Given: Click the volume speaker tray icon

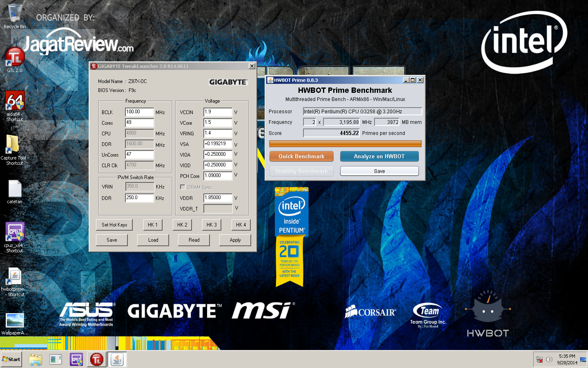Looking at the screenshot, I should pyautogui.click(x=549, y=360).
